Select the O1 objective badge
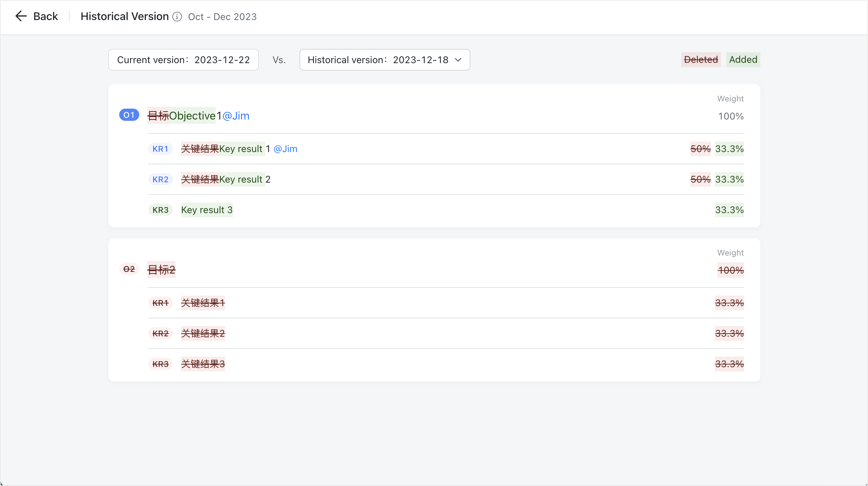Screen dimensions: 868x486 click(129, 115)
